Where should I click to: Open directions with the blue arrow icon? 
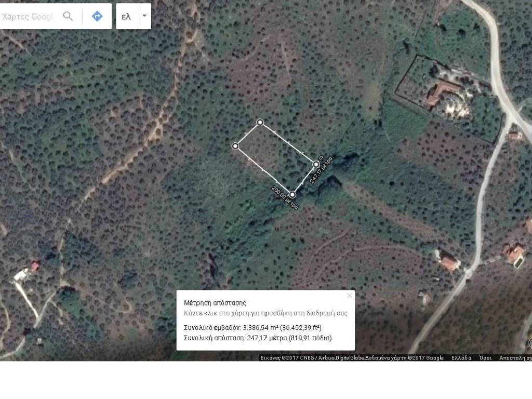97,16
